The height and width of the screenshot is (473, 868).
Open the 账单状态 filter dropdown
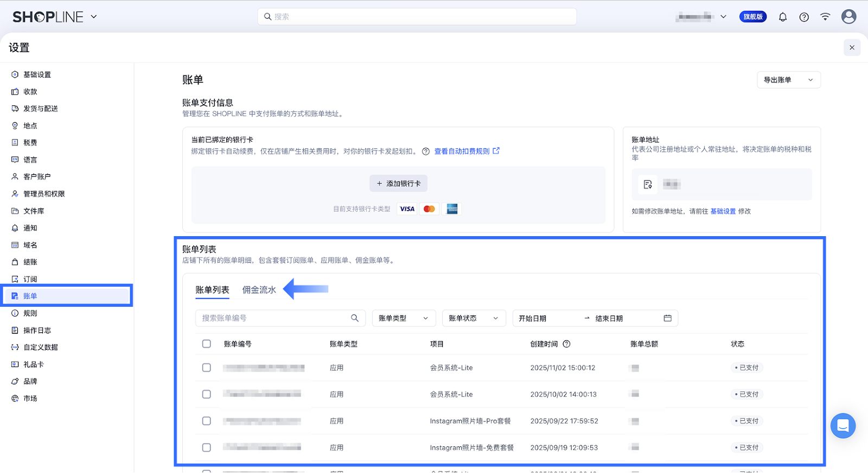473,318
